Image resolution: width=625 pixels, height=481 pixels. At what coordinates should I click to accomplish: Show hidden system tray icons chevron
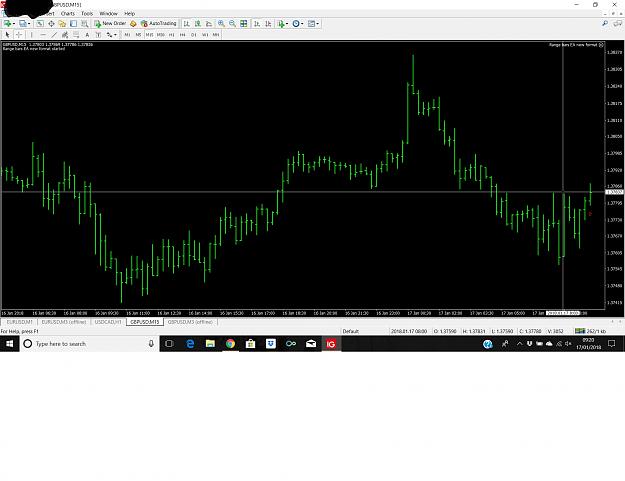519,344
